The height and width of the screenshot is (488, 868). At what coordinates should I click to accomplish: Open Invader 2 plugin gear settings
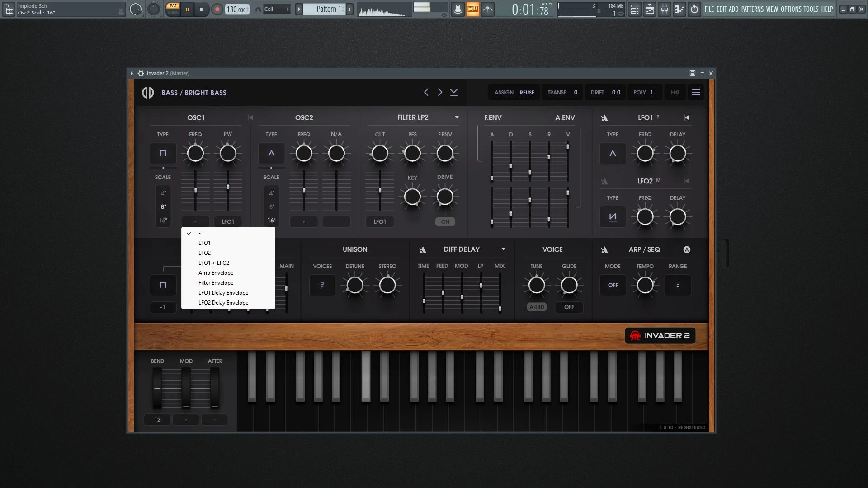click(141, 73)
